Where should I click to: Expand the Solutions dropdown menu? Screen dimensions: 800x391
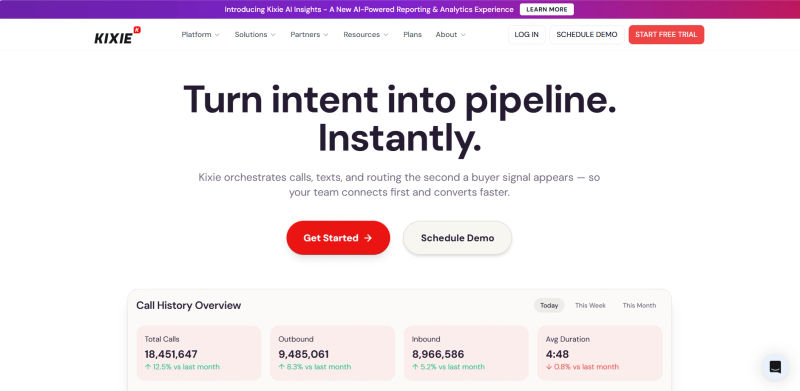255,35
